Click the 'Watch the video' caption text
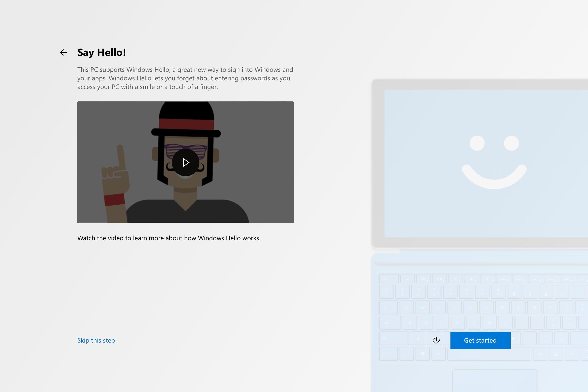This screenshot has width=588, height=392. tap(169, 238)
